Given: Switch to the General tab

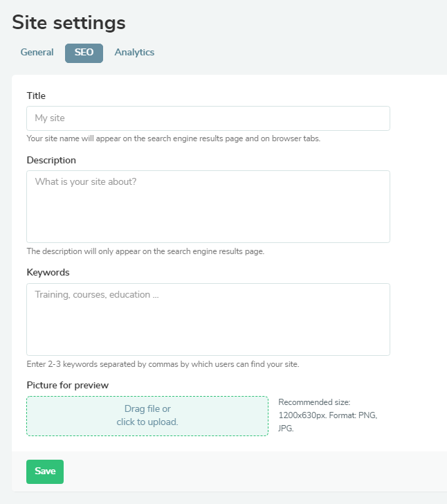Looking at the screenshot, I should click(x=37, y=53).
